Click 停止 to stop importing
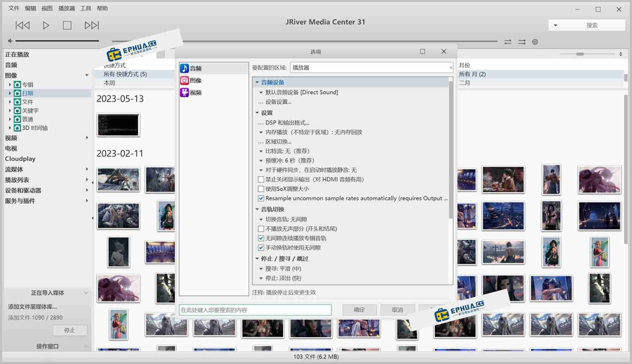Screen dimensions: 632x364 tap(70, 330)
